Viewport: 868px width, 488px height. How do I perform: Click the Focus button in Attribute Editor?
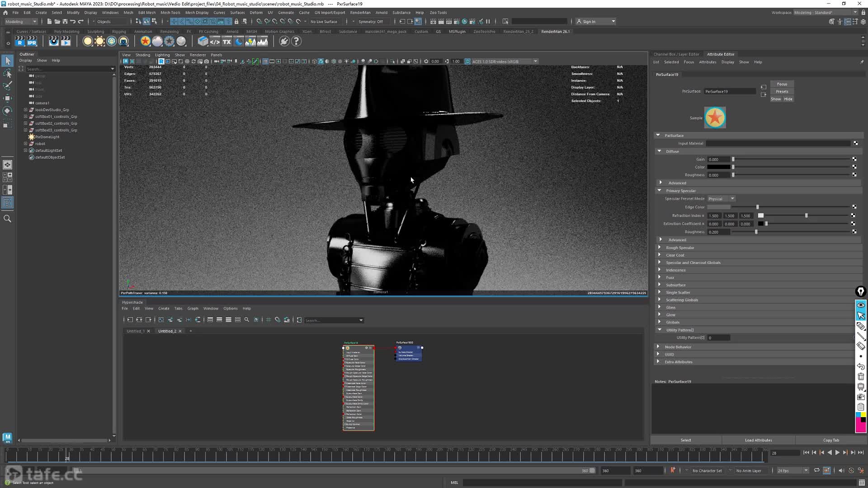pos(782,84)
